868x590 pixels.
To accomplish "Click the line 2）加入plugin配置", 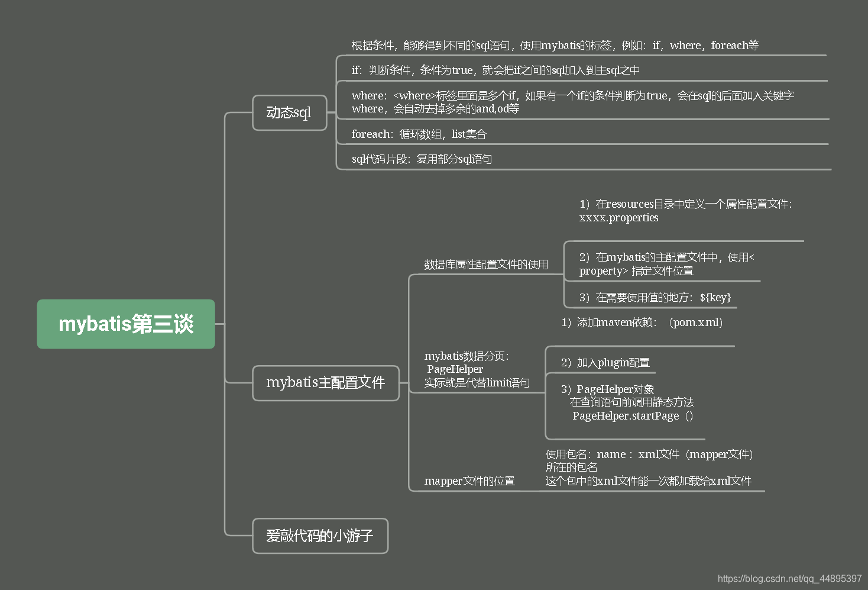I will pyautogui.click(x=605, y=363).
